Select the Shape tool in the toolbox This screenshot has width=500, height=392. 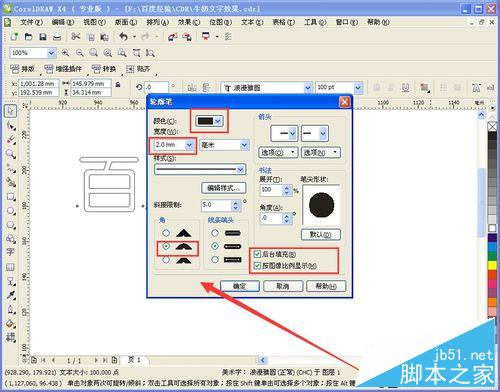tap(11, 126)
